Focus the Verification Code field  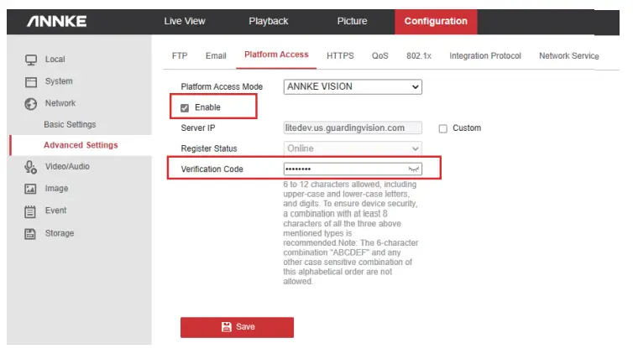tap(353, 169)
